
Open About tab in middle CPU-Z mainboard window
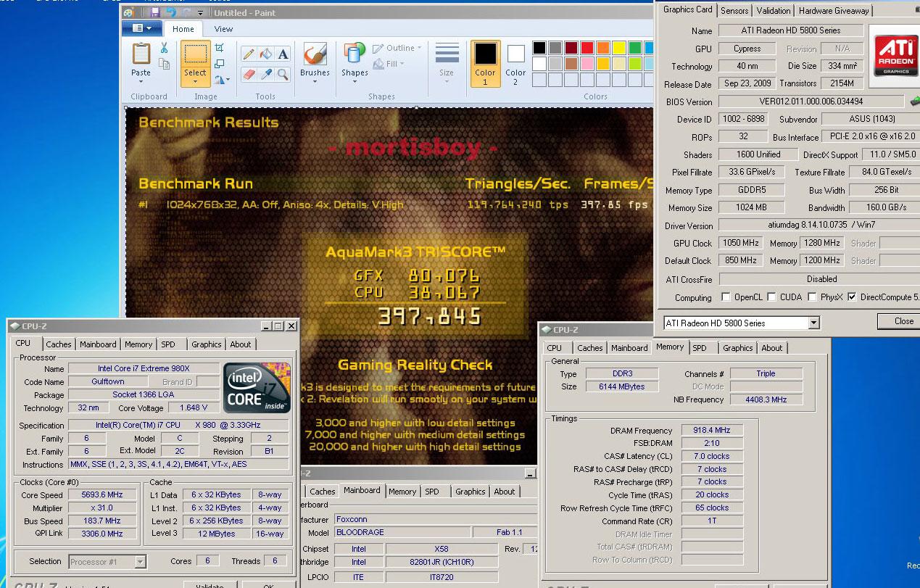click(505, 492)
